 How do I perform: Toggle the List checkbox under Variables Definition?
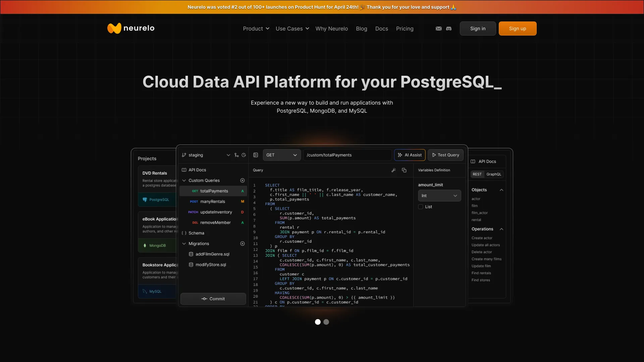tap(421, 206)
